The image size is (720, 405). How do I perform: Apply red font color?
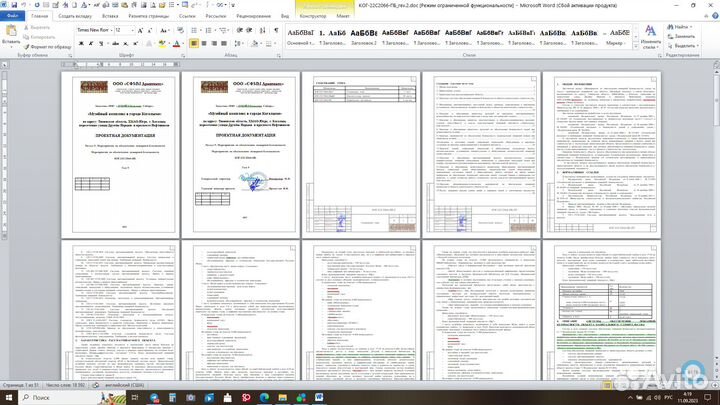pyautogui.click(x=176, y=44)
